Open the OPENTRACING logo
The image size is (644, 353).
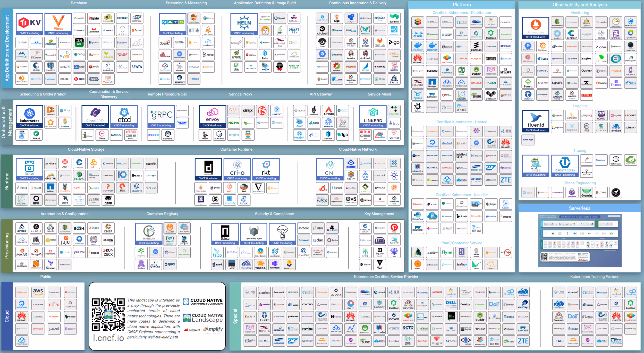click(x=565, y=166)
